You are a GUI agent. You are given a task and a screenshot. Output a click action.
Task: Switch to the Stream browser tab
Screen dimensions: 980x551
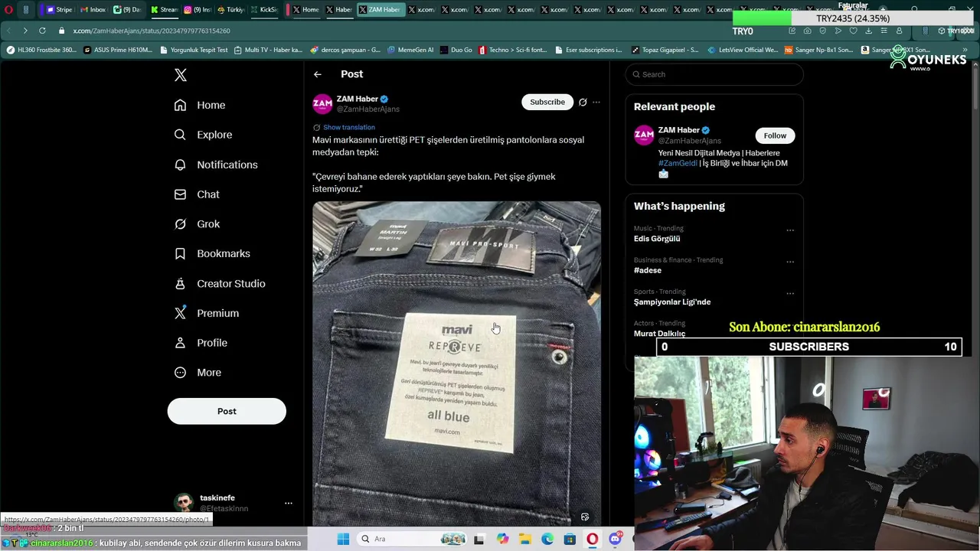pyautogui.click(x=164, y=10)
